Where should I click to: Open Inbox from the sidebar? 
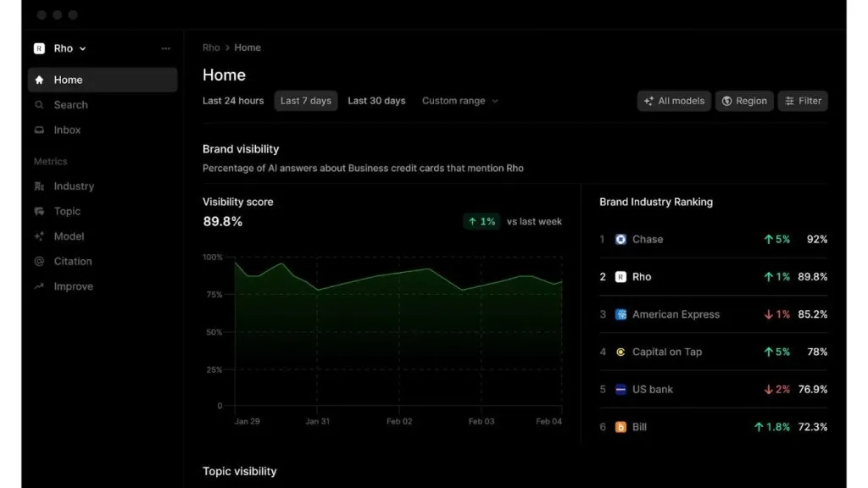(x=103, y=130)
